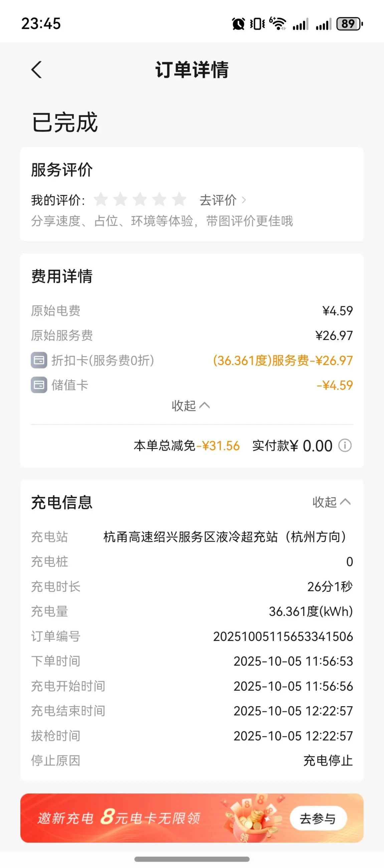
Task: Tap the vibrate mode status icon
Action: point(257,24)
